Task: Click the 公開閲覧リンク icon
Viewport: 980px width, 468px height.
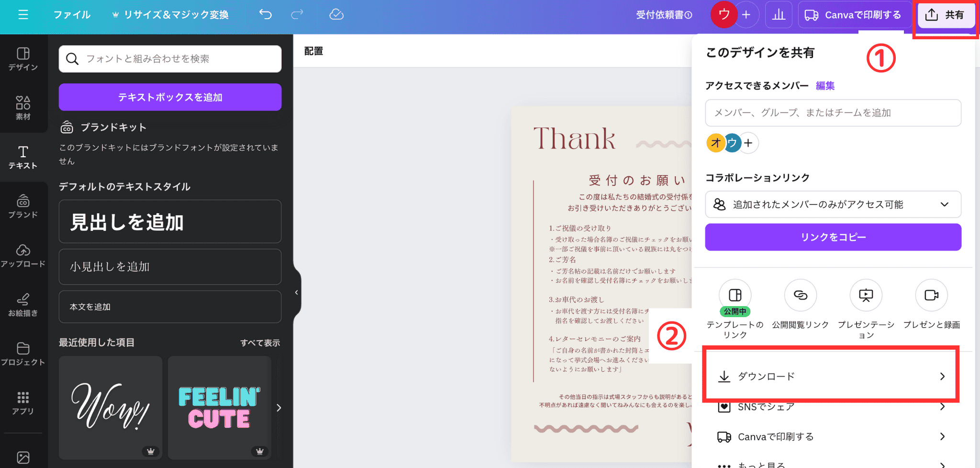Action: (800, 295)
